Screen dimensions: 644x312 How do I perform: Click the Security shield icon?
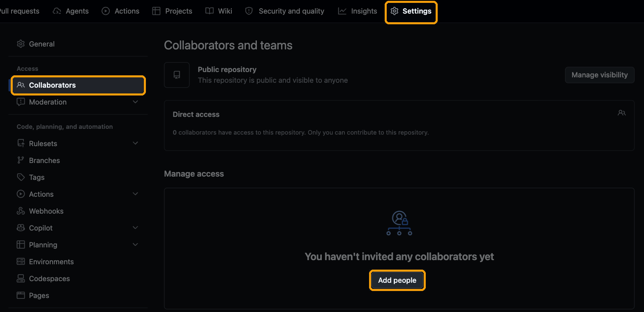pos(249,11)
